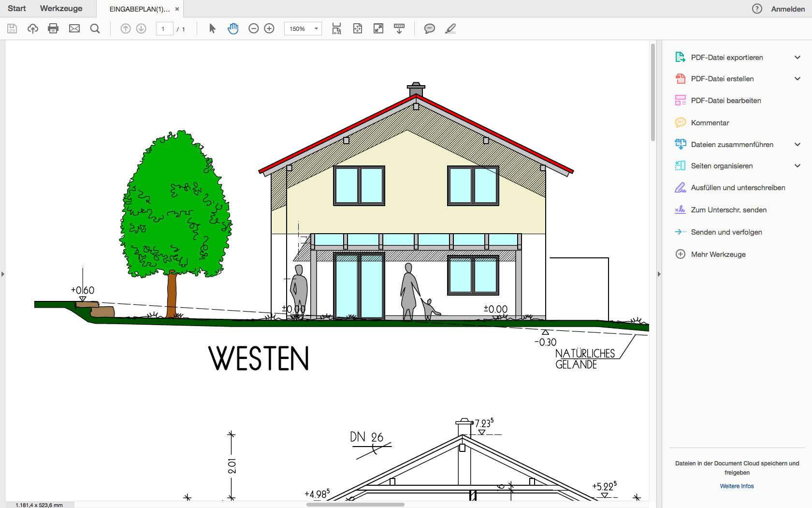
Task: Zoom out with the minus icon
Action: [254, 29]
